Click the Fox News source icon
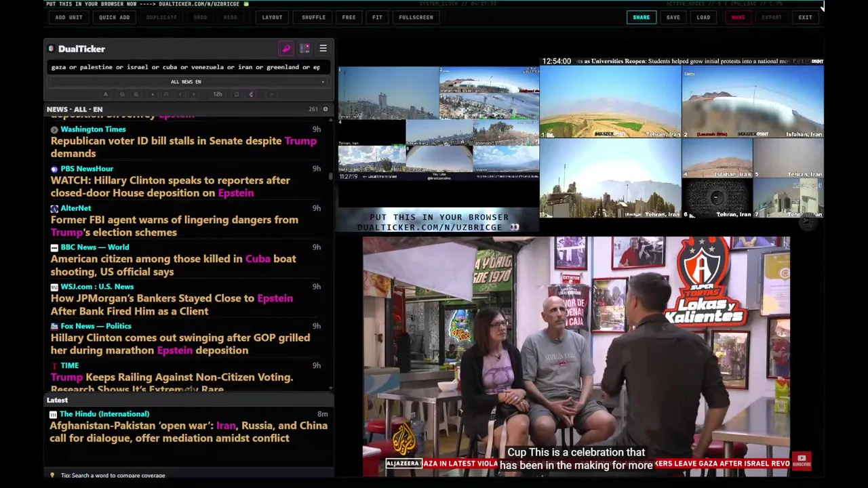Viewport: 868px width, 488px height. (54, 326)
